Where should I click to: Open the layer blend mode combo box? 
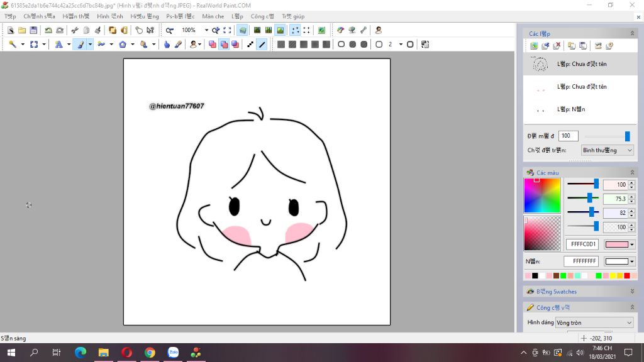click(x=607, y=150)
